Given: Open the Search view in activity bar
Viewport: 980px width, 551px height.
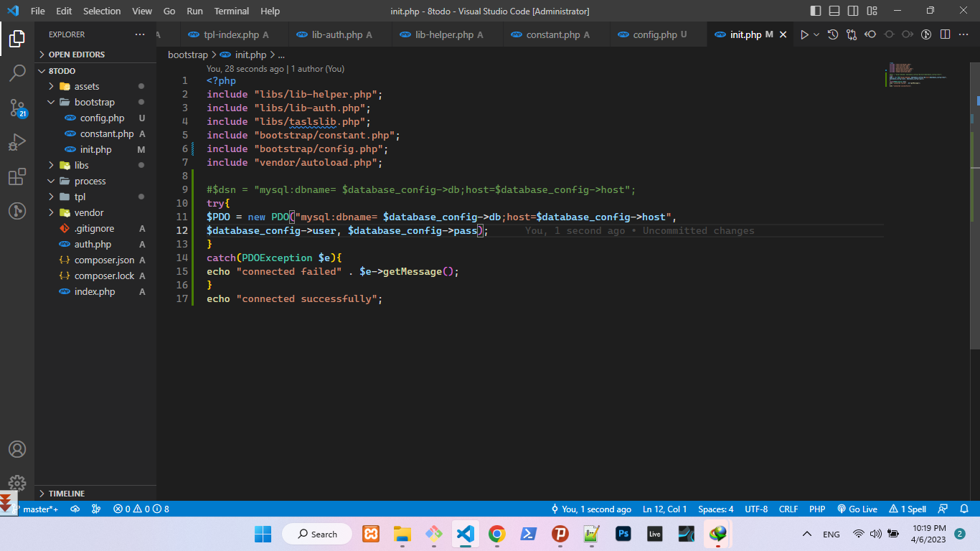Looking at the screenshot, I should point(17,73).
